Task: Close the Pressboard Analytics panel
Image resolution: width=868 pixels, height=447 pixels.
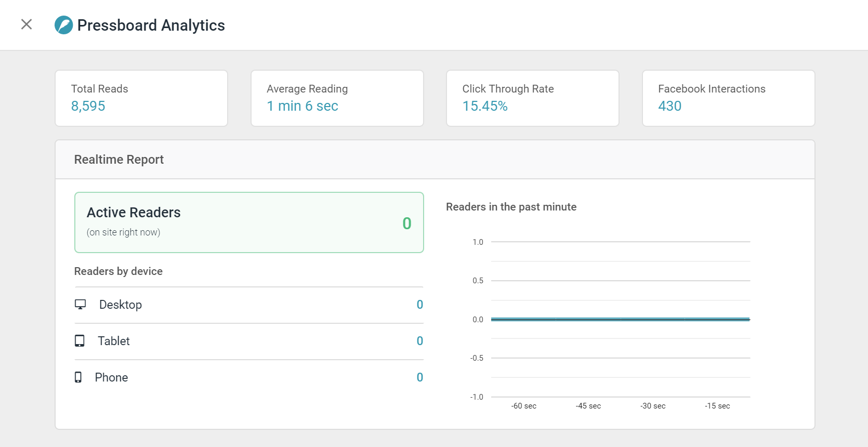Action: pos(27,24)
